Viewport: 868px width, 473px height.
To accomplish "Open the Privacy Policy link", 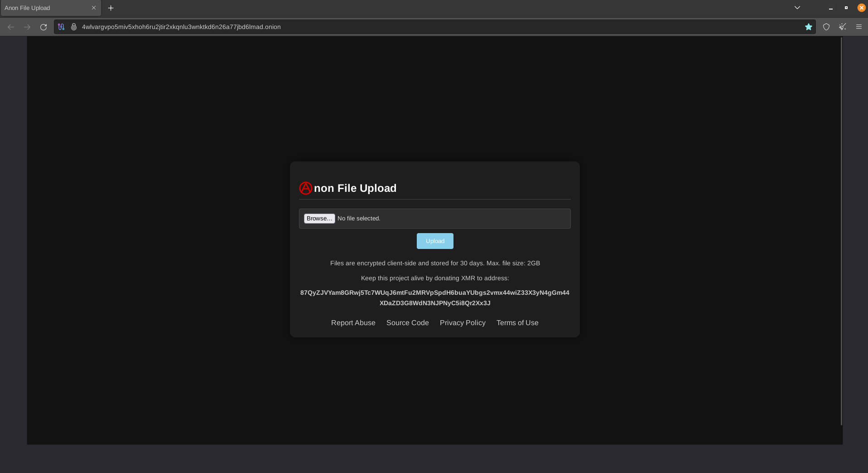I will click(x=463, y=323).
